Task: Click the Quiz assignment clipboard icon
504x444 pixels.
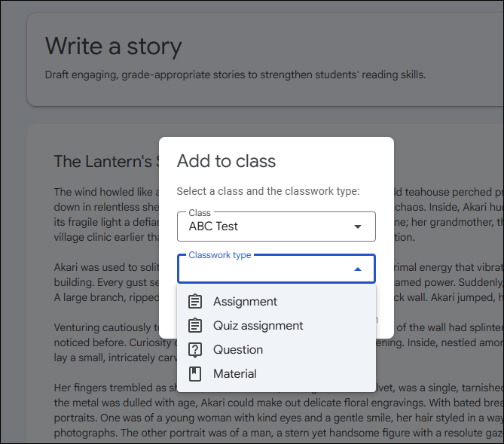Action: 195,326
